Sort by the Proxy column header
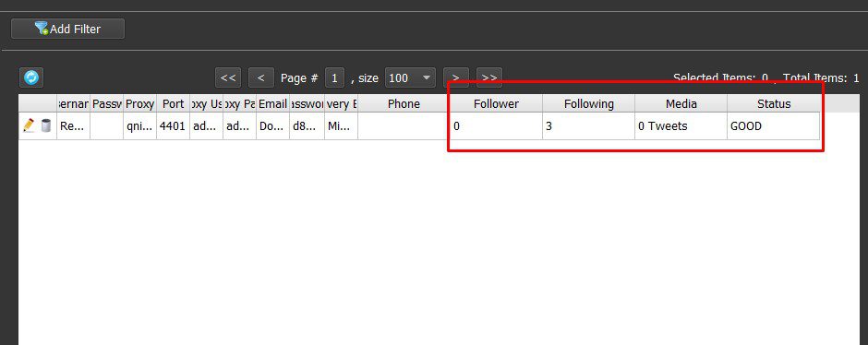The image size is (868, 345). pyautogui.click(x=139, y=104)
